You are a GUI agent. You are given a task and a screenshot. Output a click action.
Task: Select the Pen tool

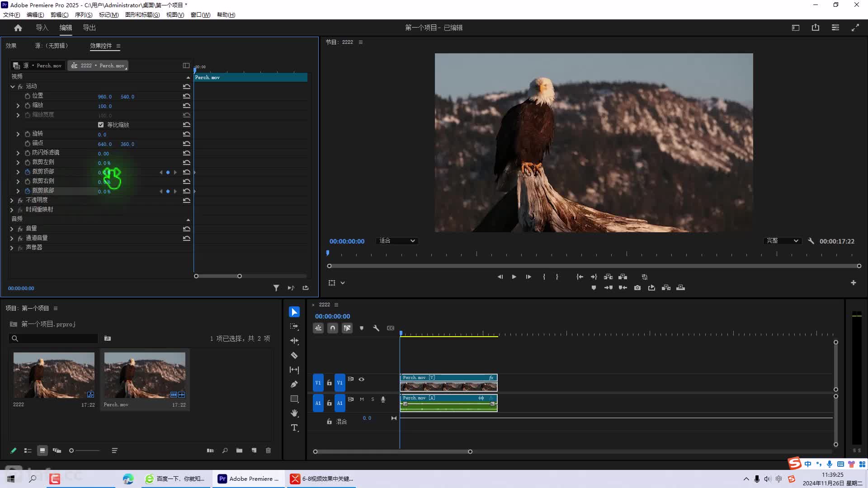294,384
